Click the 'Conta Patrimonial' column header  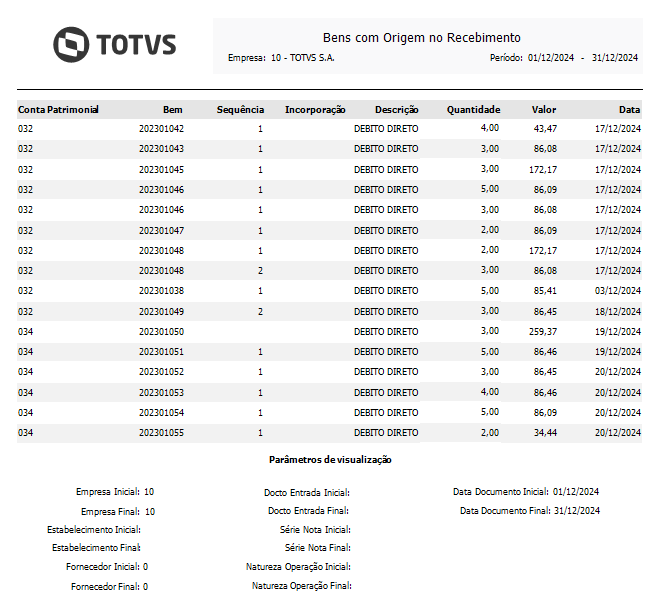58,110
